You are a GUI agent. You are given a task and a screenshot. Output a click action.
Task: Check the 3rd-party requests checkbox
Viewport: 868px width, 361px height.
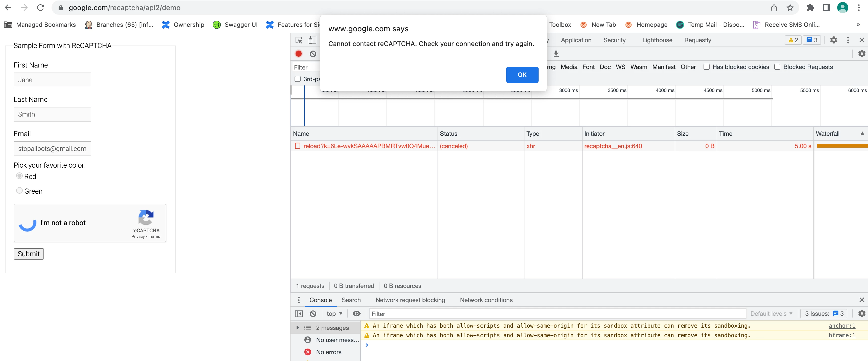[298, 79]
